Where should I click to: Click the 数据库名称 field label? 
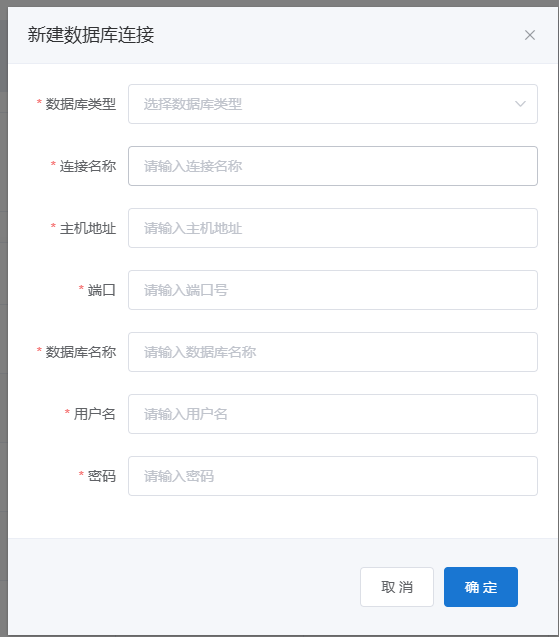click(80, 352)
